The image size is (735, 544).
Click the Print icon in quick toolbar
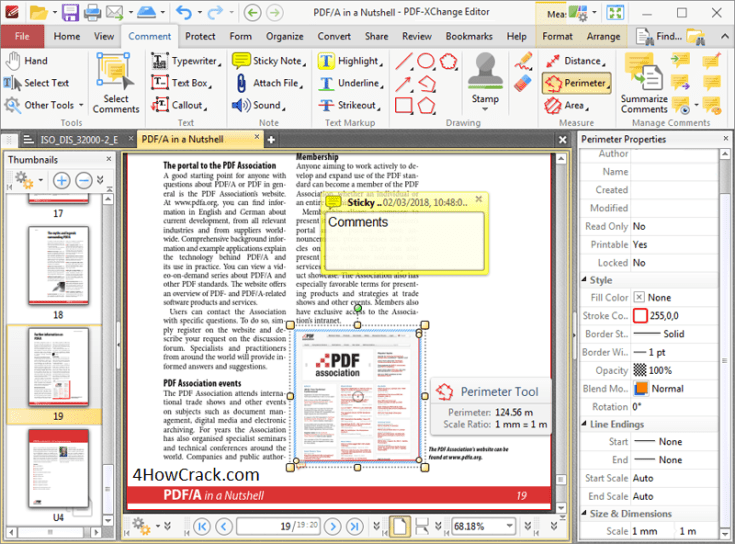coord(92,13)
